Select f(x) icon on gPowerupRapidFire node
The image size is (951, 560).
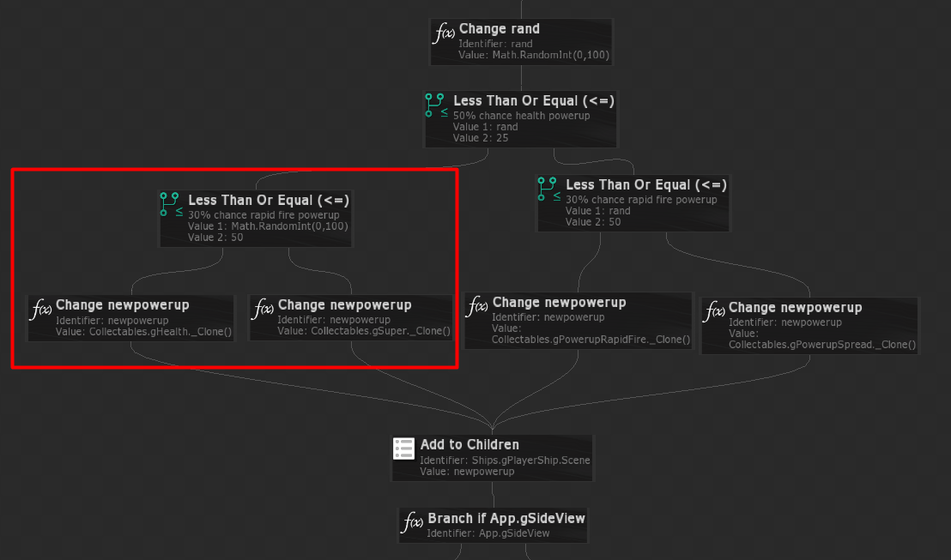coord(477,306)
